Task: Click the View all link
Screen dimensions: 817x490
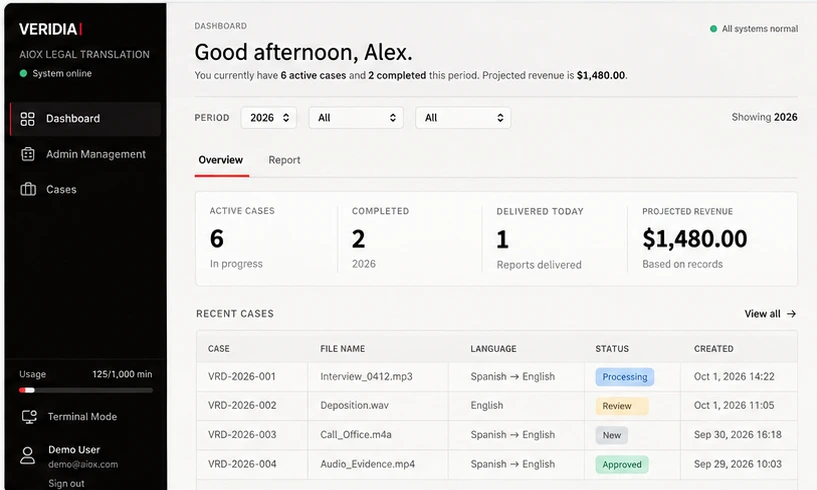Action: [770, 314]
